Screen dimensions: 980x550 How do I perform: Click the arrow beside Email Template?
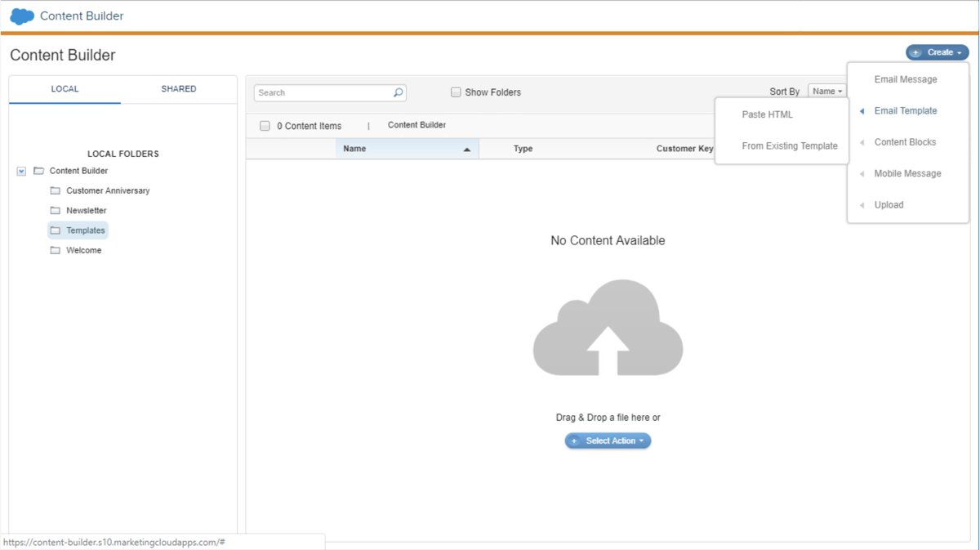pyautogui.click(x=862, y=111)
